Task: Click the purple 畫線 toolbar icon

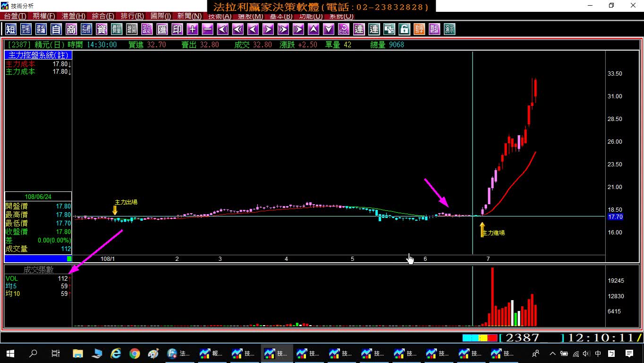Action: [x=434, y=29]
